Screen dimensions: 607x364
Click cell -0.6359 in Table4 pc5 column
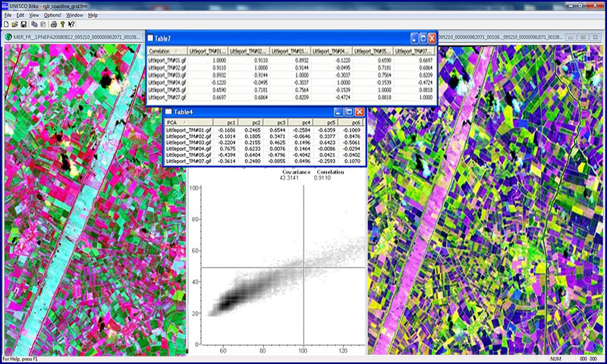click(x=327, y=130)
